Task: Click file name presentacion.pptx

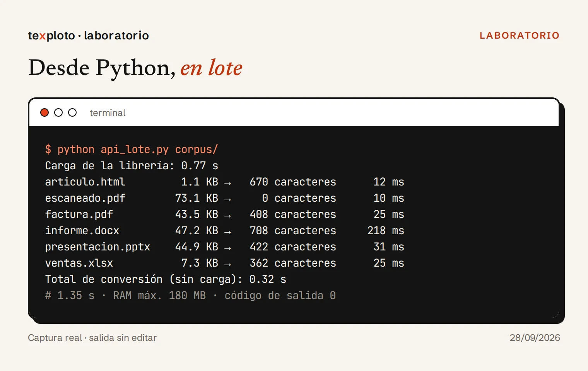Action: tap(97, 247)
